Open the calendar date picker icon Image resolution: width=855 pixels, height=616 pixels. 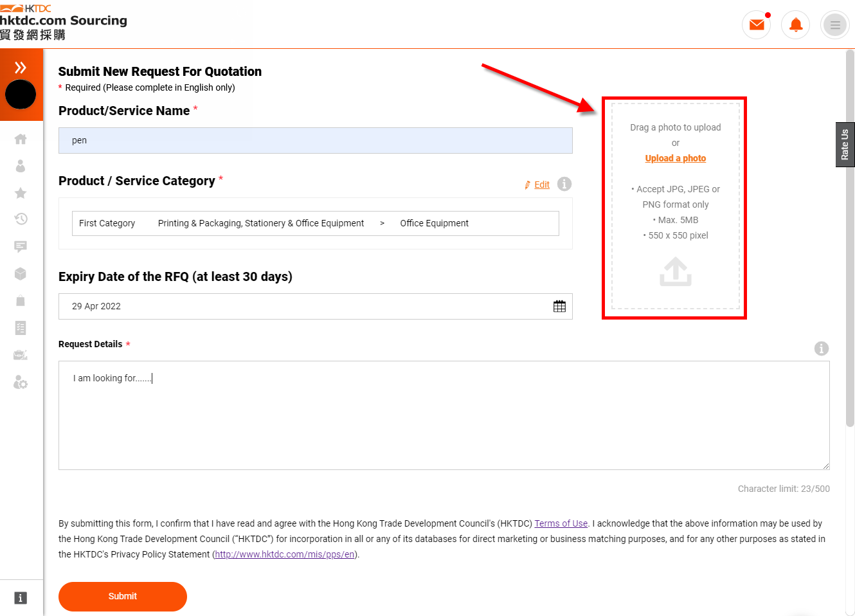[560, 306]
